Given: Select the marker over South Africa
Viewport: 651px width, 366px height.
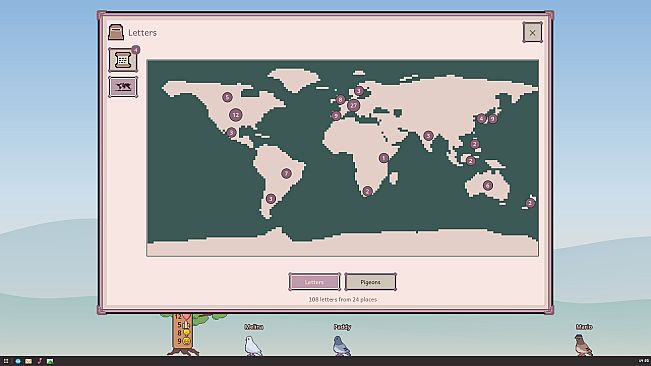Looking at the screenshot, I should click(367, 191).
